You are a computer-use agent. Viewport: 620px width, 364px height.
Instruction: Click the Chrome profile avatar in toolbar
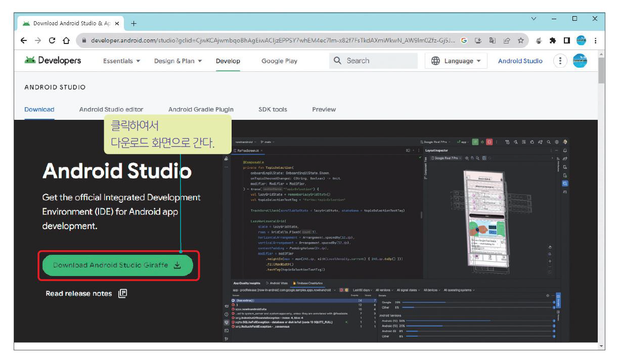581,41
